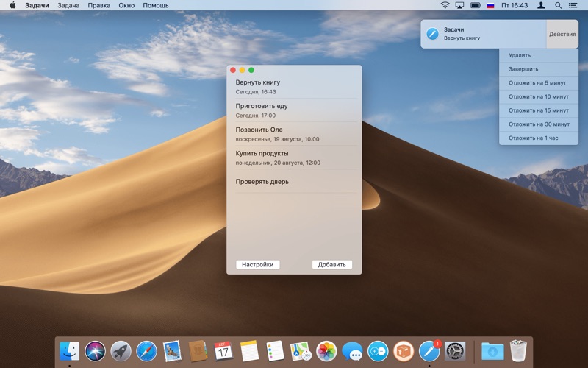Click the Вернуть книгу notification banner text

tap(462, 38)
